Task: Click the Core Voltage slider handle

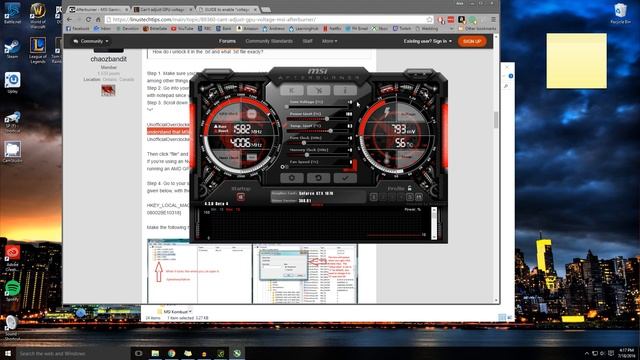Action: pyautogui.click(x=287, y=107)
